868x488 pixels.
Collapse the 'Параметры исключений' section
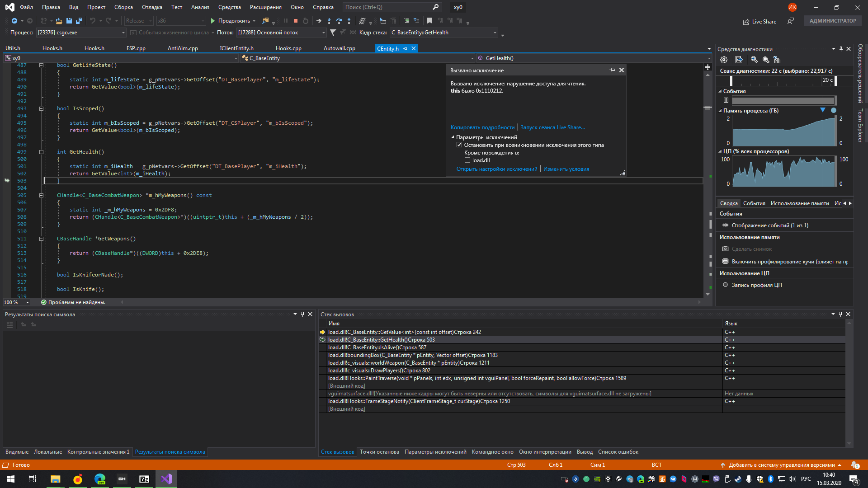(x=453, y=137)
